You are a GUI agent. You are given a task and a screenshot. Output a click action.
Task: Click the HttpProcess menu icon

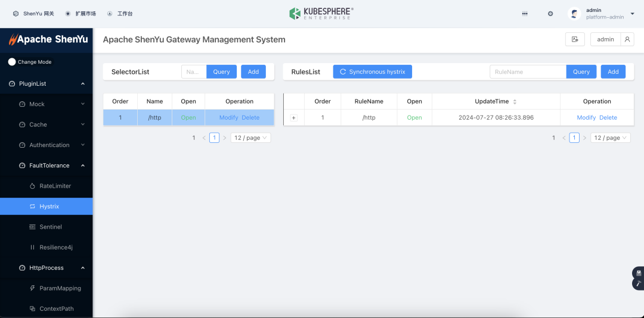point(22,268)
